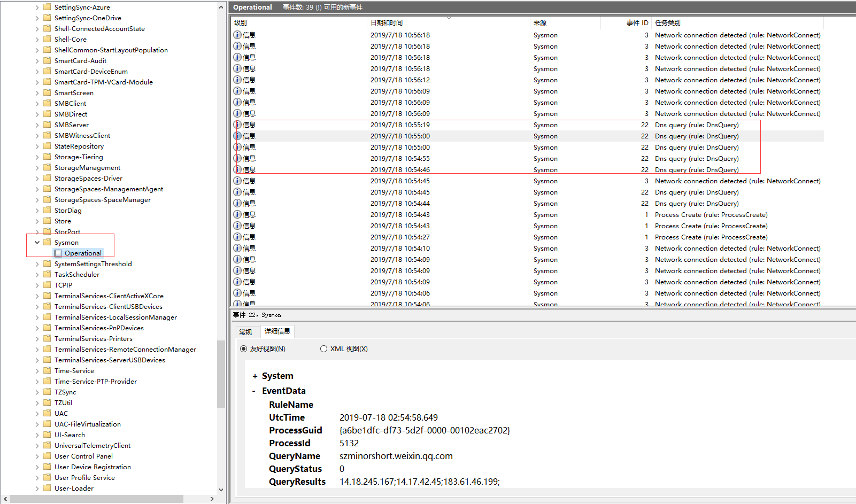
Task: Click the UI-Search folder icon
Action: tap(47, 435)
